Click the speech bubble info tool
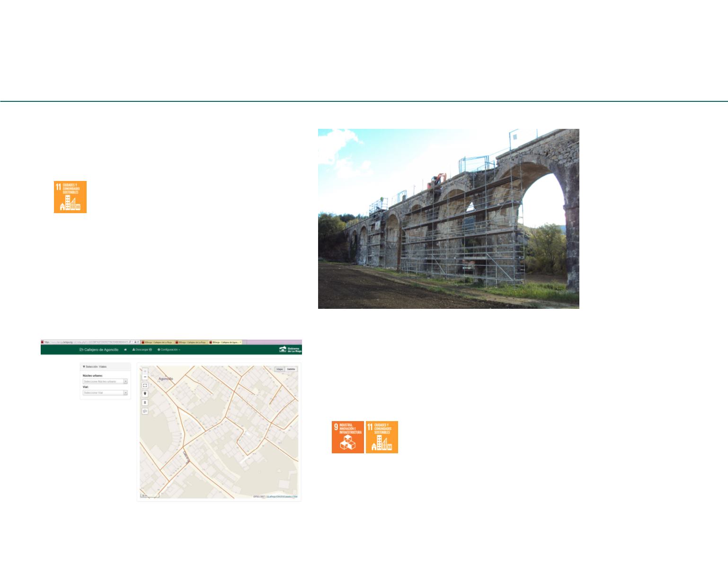The height and width of the screenshot is (567, 728). point(145,411)
